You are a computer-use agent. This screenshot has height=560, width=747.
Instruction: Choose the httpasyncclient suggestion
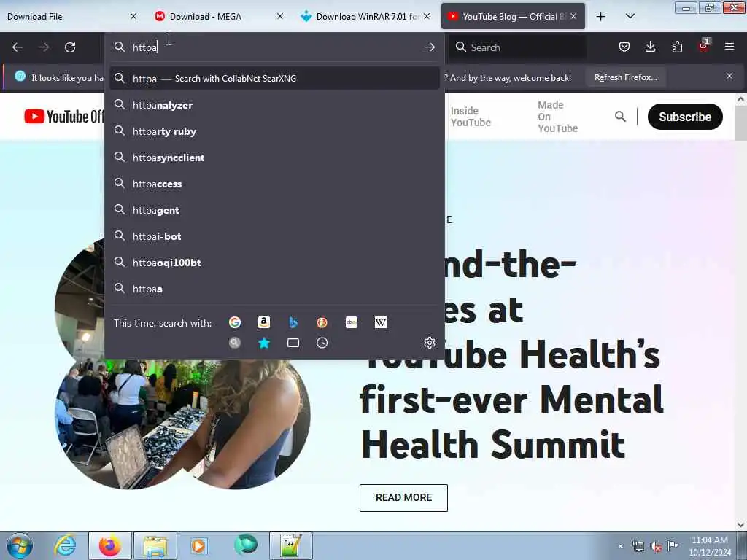point(274,157)
